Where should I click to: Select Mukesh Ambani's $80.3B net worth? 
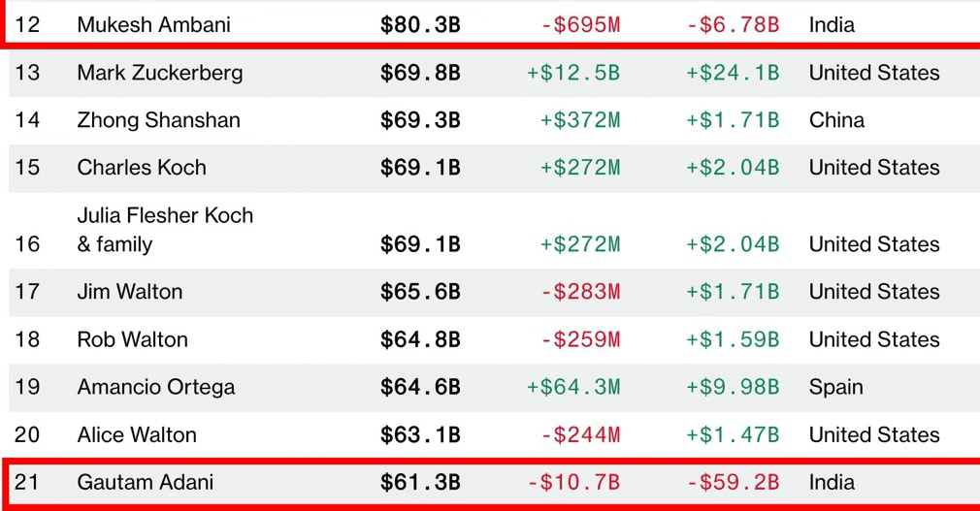pos(420,24)
